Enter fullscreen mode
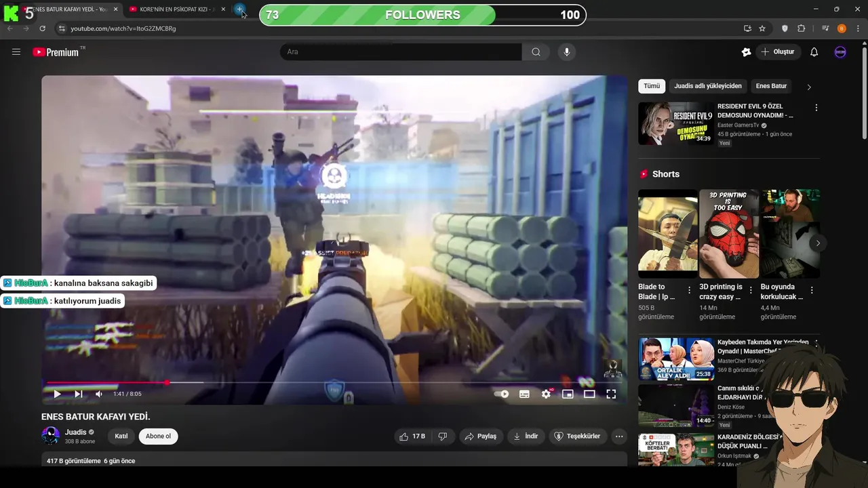The width and height of the screenshot is (868, 488). [611, 394]
